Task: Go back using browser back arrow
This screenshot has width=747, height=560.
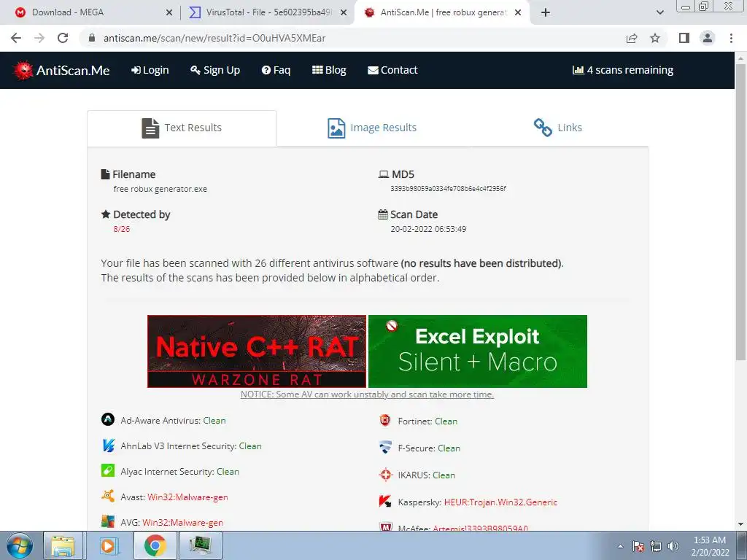Action: click(x=16, y=38)
